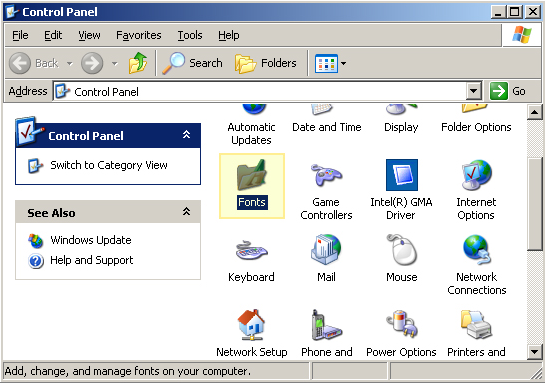Select the Folder Options label

click(476, 127)
